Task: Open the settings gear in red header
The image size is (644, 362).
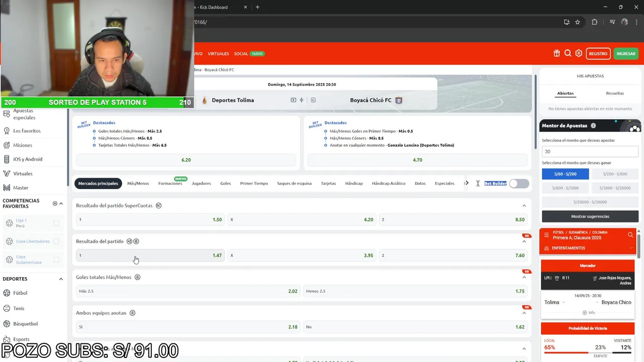Action: 579,53
